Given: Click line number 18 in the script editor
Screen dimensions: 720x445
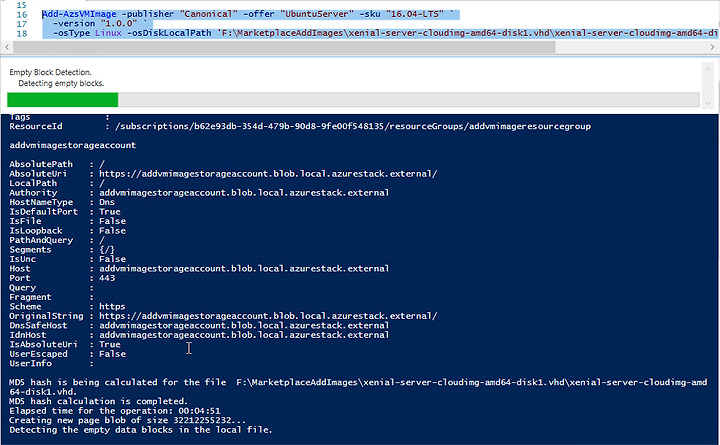Looking at the screenshot, I should click(22, 34).
